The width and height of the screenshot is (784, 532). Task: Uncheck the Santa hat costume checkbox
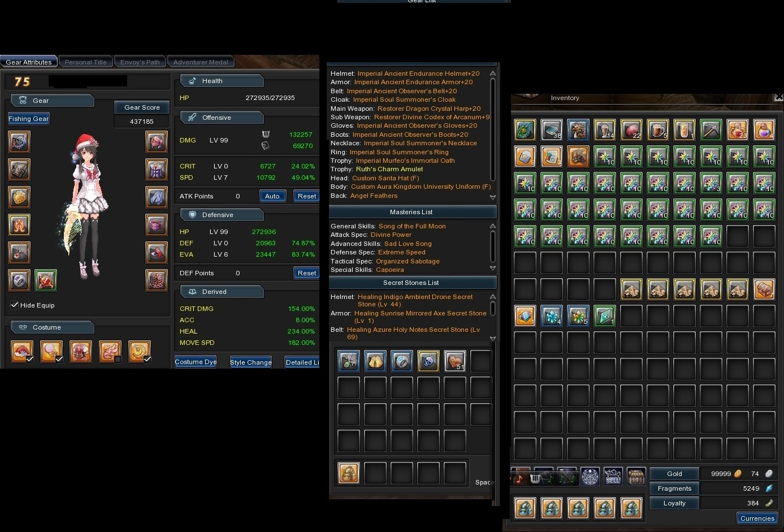tap(30, 359)
